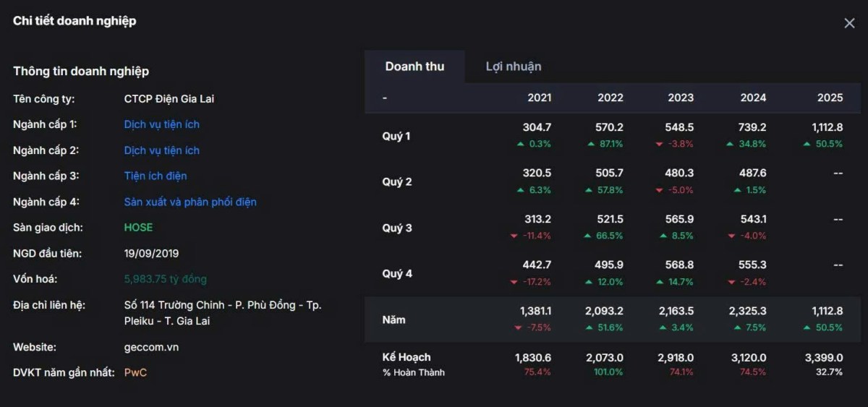Select the 2025 column header
Viewport: 868px width, 407px height.
coord(830,98)
